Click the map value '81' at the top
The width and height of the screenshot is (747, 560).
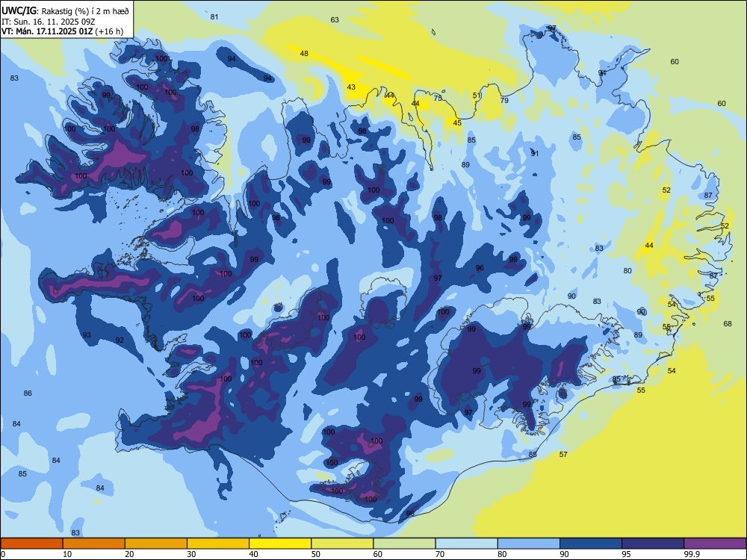[214, 16]
